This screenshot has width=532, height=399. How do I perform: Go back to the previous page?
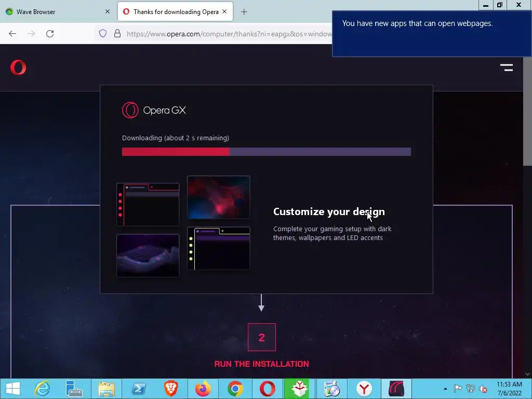12,34
